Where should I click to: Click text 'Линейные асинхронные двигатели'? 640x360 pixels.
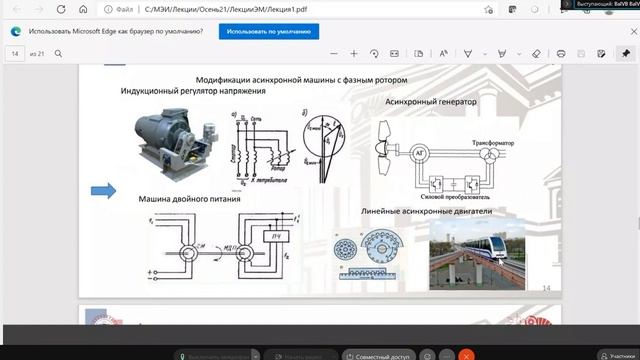426,211
